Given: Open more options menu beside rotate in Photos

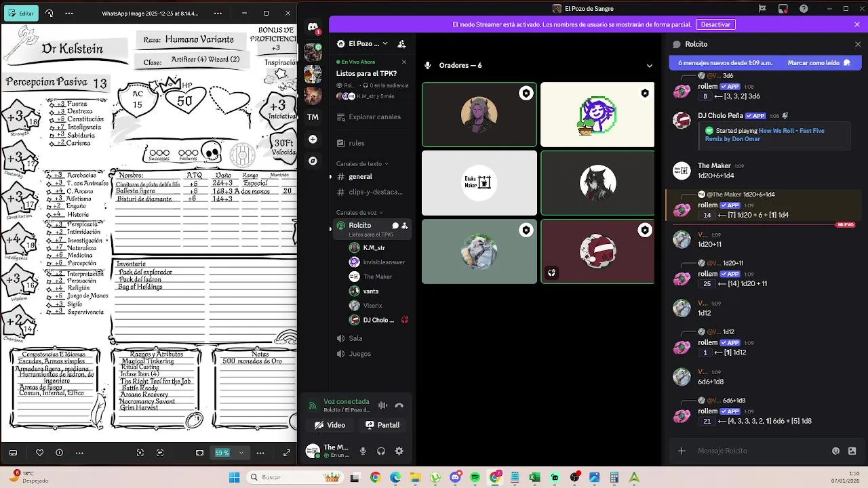Looking at the screenshot, I should click(x=69, y=13).
